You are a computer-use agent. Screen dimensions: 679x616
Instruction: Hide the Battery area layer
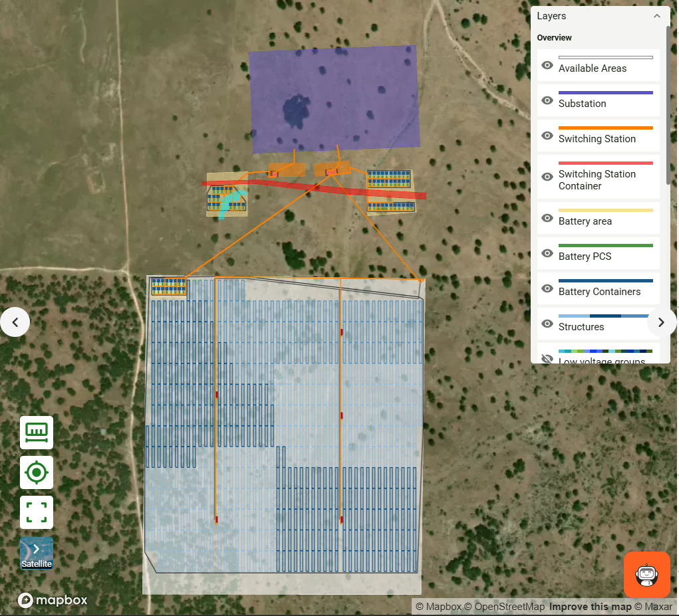click(547, 218)
